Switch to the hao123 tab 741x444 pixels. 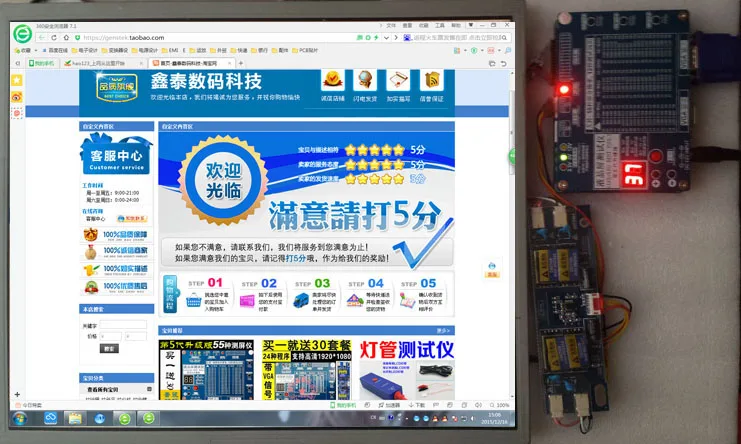tap(99, 63)
